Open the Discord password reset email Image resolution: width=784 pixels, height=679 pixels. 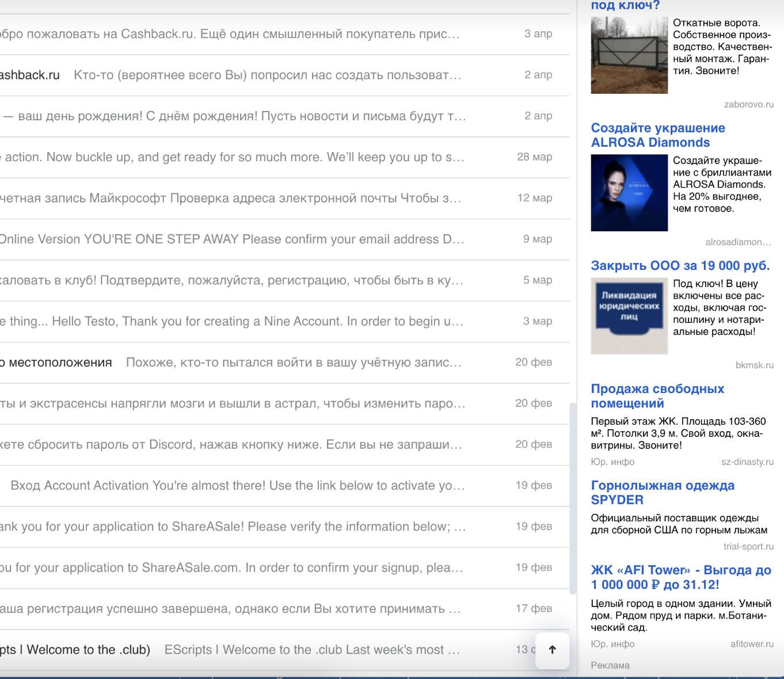259,444
